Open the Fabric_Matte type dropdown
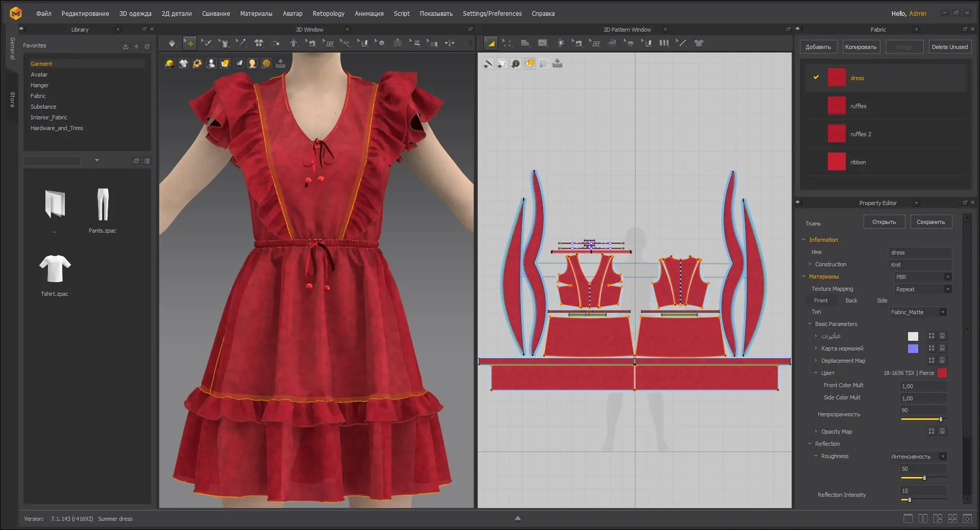The image size is (980, 530). (x=918, y=312)
